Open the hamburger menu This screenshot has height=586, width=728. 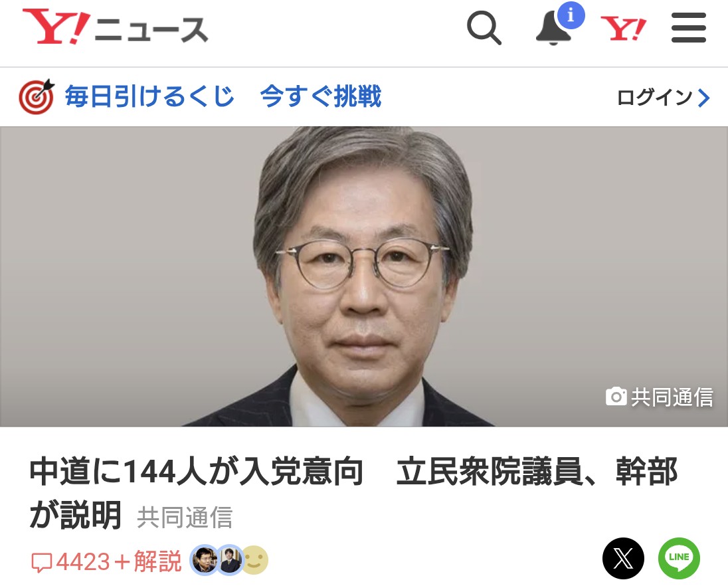click(x=689, y=27)
